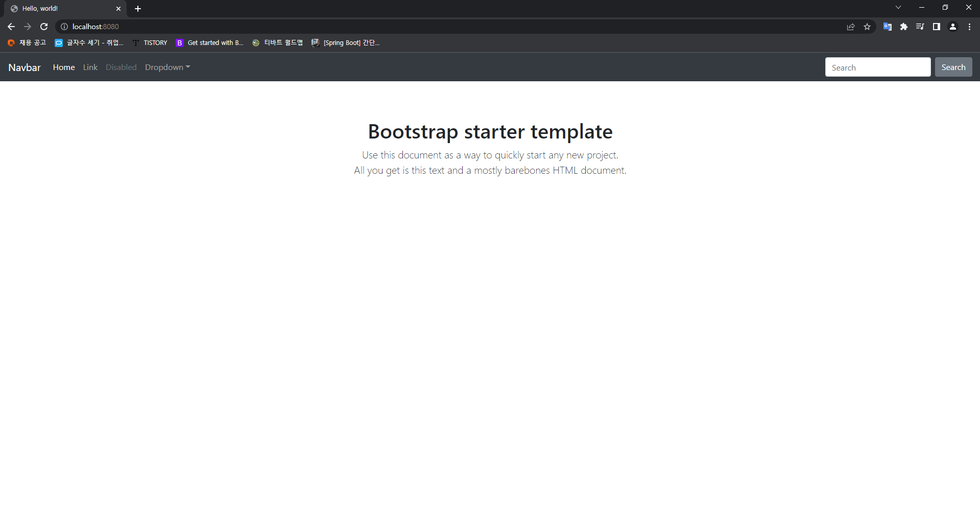980x530 pixels.
Task: Click the browser forward arrow
Action: [x=28, y=27]
